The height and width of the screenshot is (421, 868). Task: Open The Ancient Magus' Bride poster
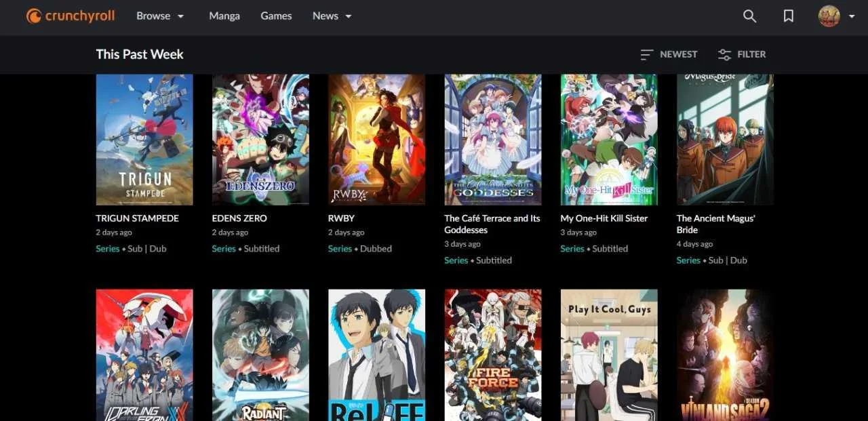(725, 140)
